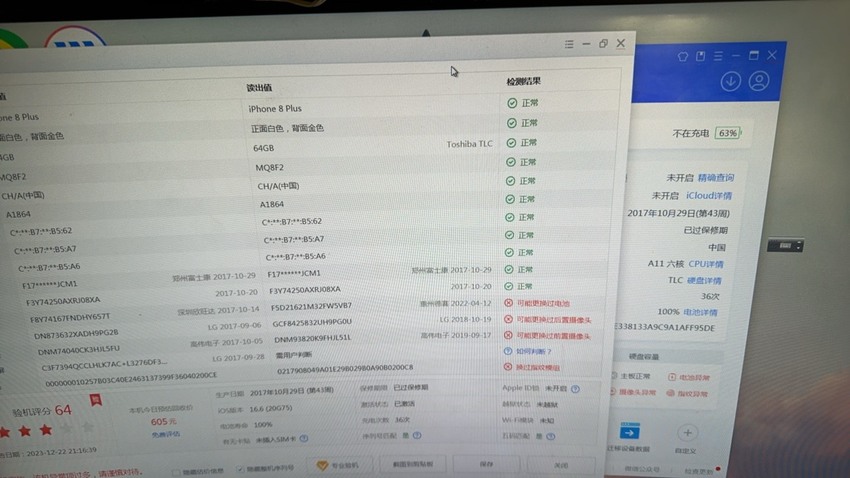The width and height of the screenshot is (850, 478).
Task: Select front camera serial 'DNM93820K9FHJL51L'
Action: pos(312,339)
